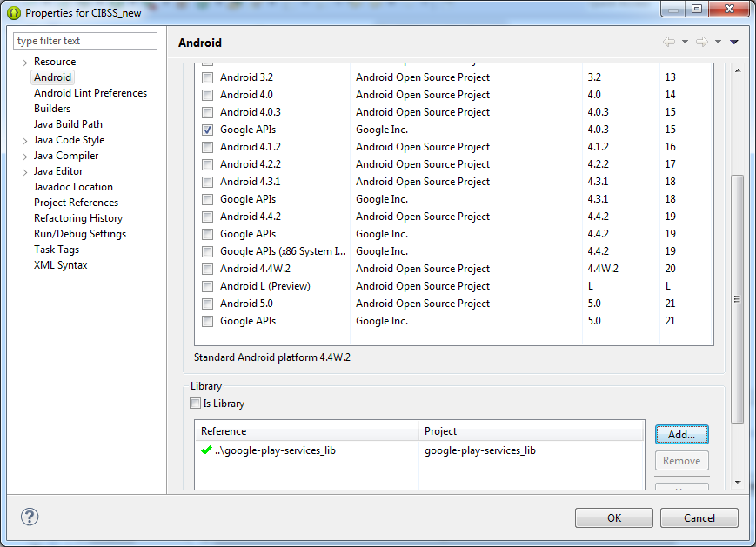
Task: Open Project References page
Action: pos(76,203)
